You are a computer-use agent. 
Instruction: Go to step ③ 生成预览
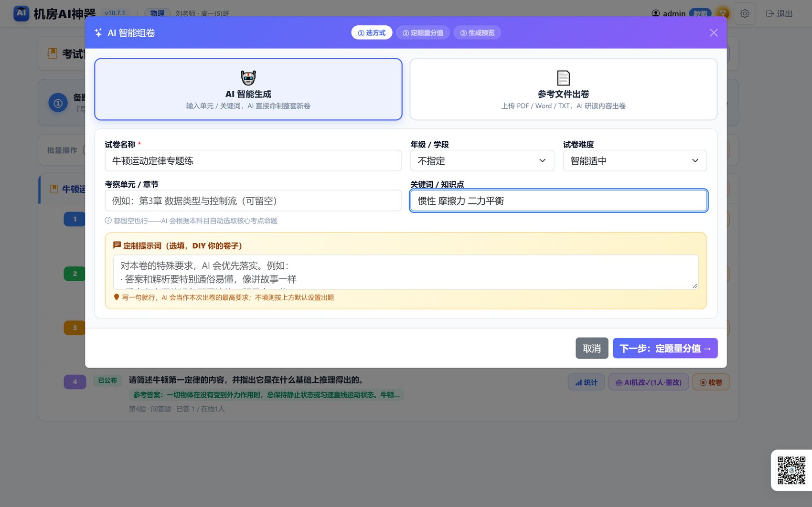click(477, 32)
